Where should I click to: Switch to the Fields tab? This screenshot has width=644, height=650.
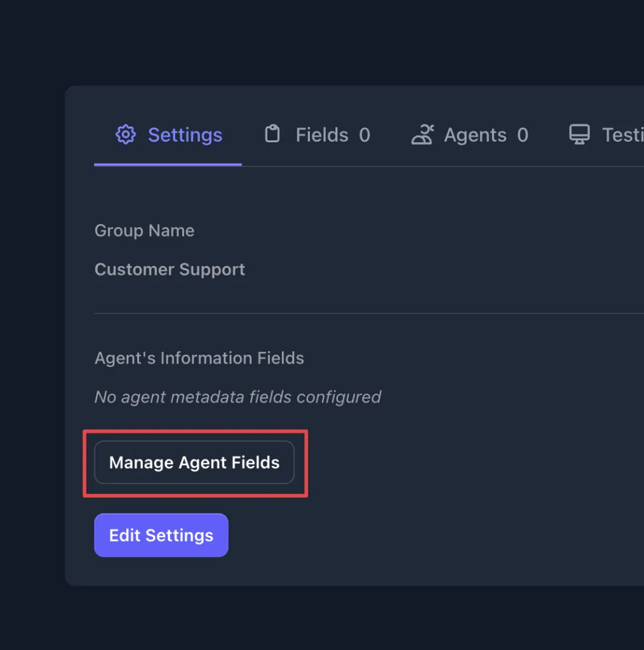click(x=322, y=135)
